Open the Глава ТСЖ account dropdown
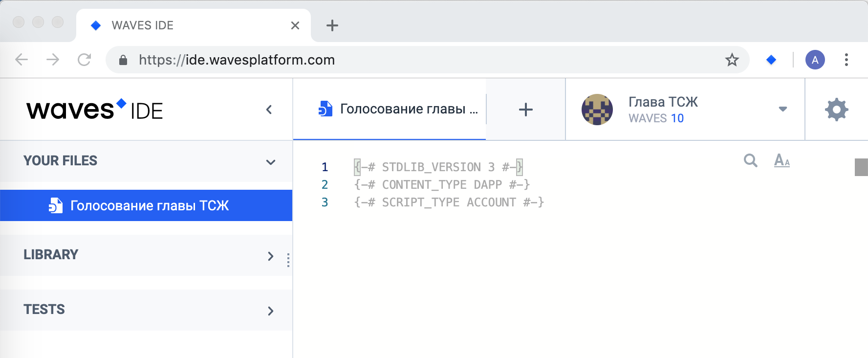Viewport: 868px width, 358px height. click(782, 109)
